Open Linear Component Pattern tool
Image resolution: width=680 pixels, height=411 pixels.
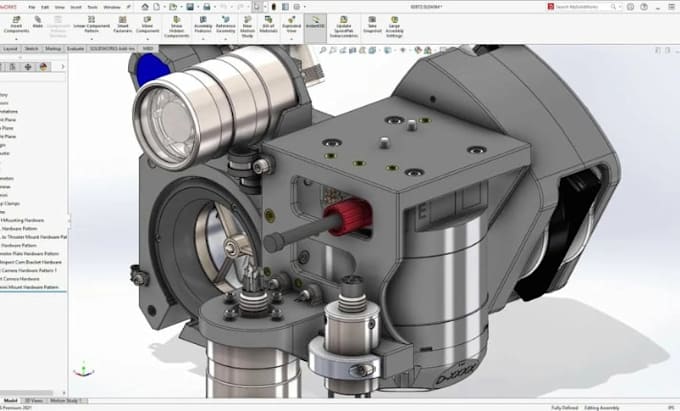pos(92,25)
